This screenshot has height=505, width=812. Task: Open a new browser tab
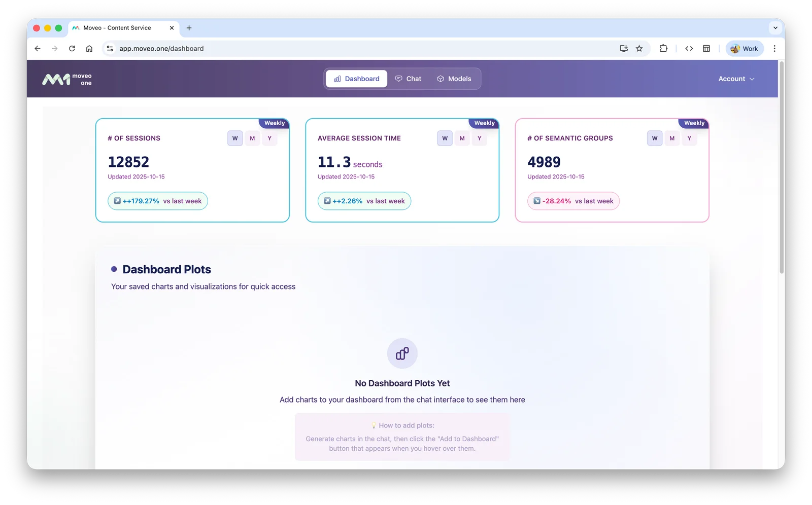pyautogui.click(x=189, y=28)
